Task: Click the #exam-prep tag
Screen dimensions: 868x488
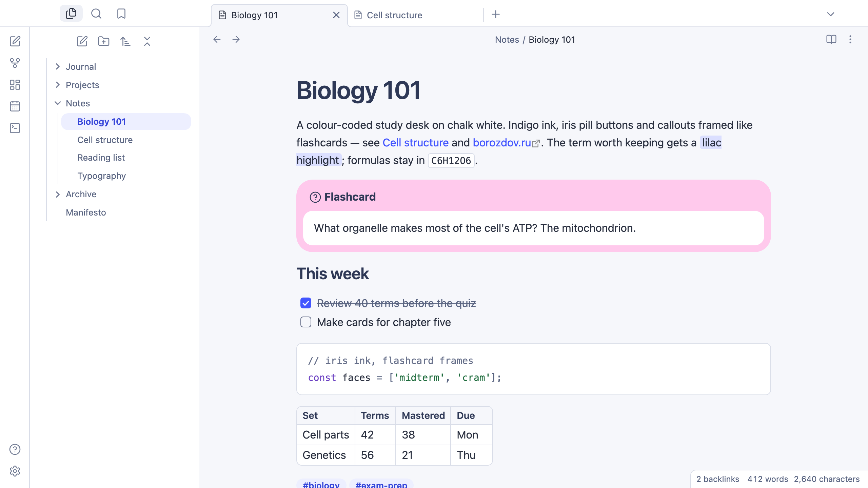Action: point(381,484)
